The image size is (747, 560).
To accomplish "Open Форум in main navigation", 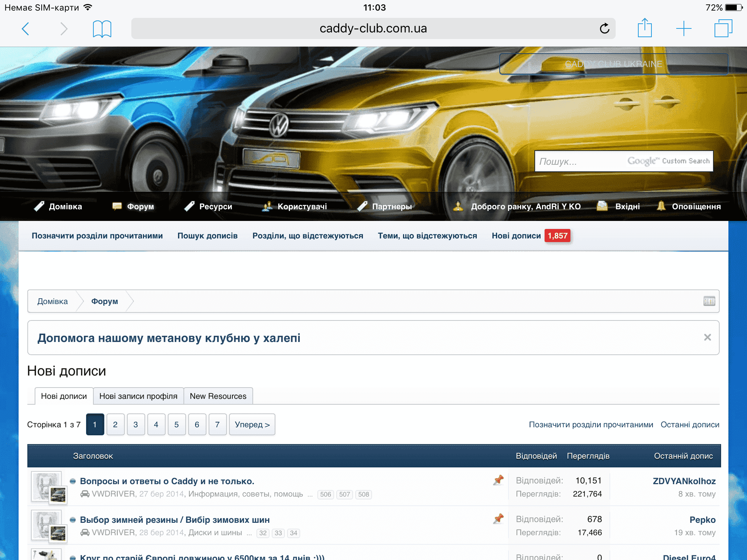I will (x=133, y=206).
